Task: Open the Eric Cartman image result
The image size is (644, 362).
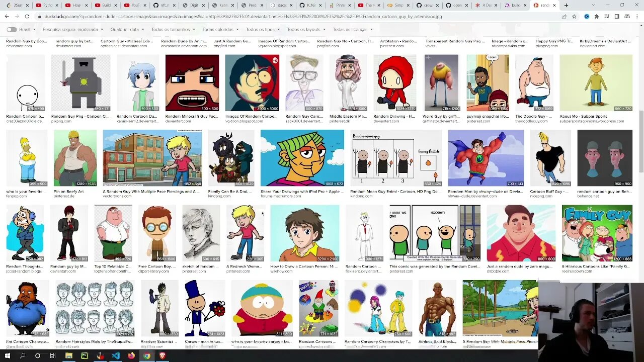Action: (262, 308)
